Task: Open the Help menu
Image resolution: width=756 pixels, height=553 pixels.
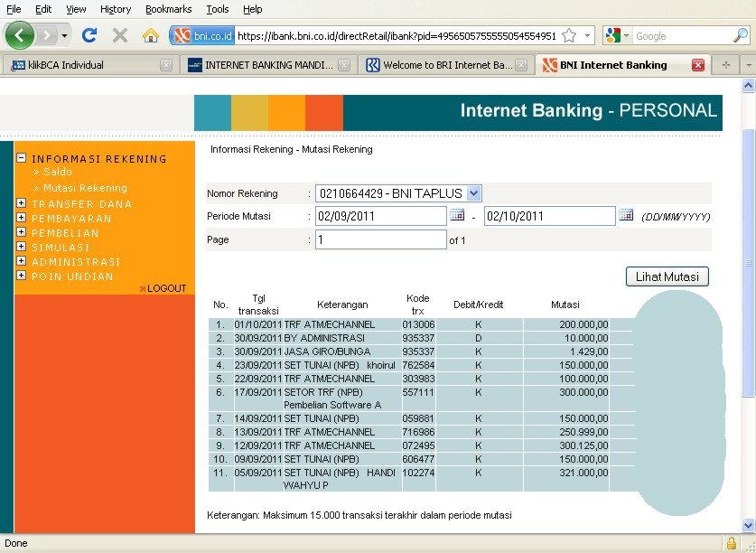Action: point(252,9)
